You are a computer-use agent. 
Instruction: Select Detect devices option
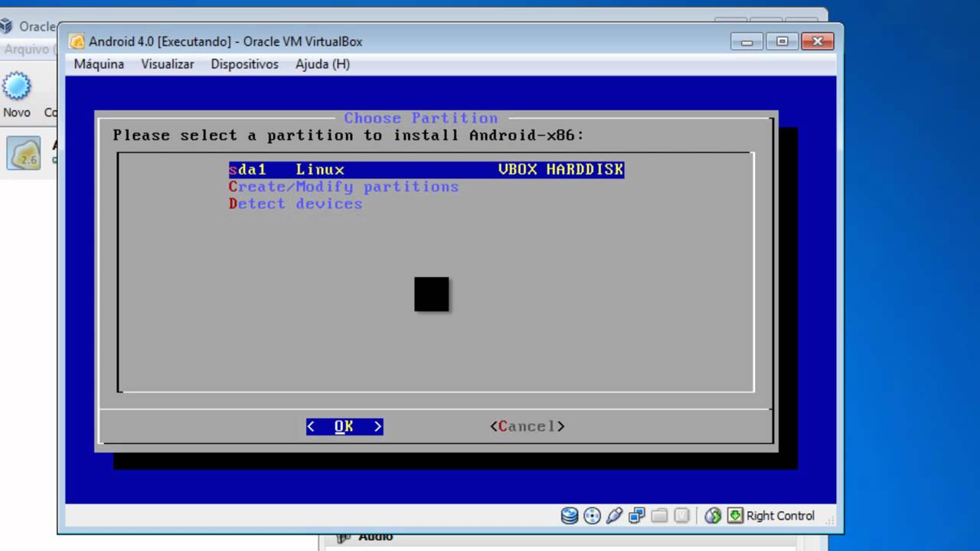pos(296,204)
